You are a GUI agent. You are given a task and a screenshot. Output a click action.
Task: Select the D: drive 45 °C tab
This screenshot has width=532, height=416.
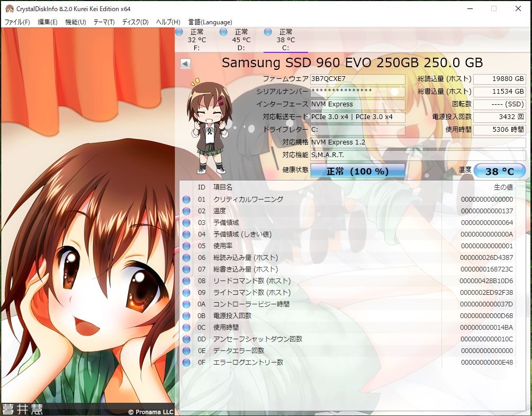pos(241,40)
